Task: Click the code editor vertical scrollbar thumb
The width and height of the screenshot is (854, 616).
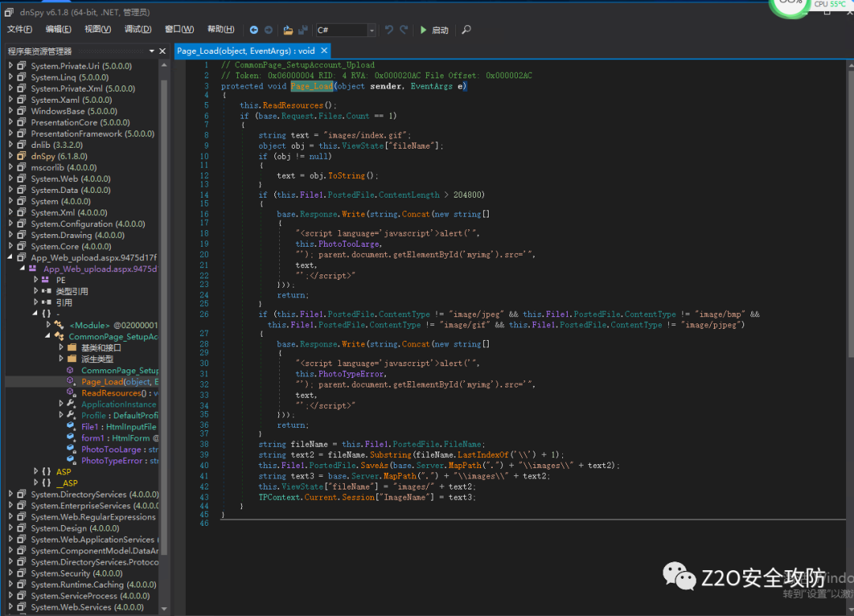Action: click(x=851, y=214)
